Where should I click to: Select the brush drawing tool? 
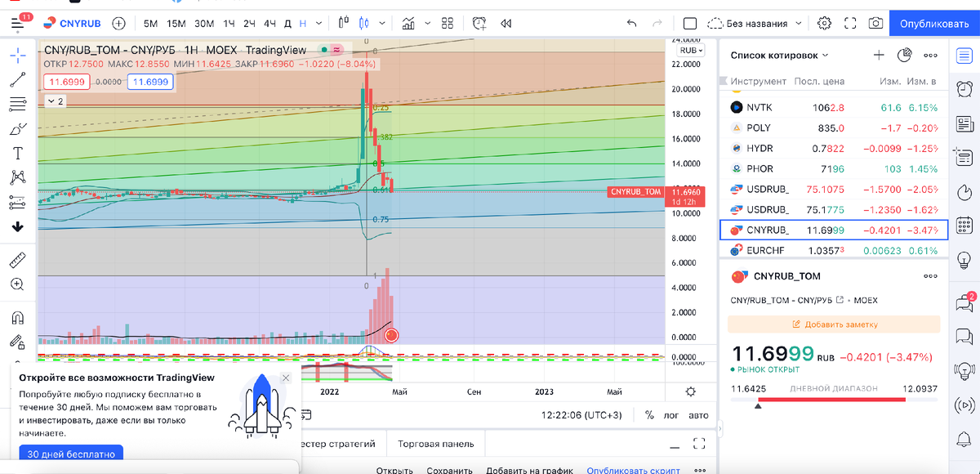point(17,128)
